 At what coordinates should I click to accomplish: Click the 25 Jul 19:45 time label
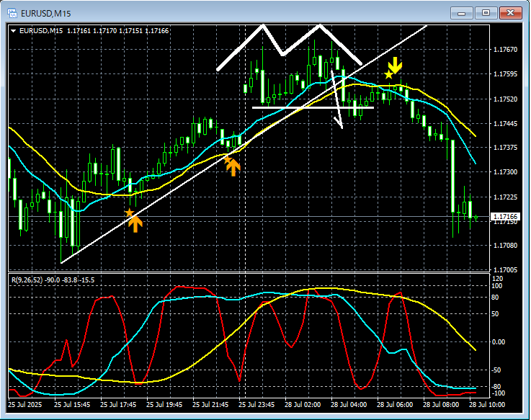click(164, 405)
